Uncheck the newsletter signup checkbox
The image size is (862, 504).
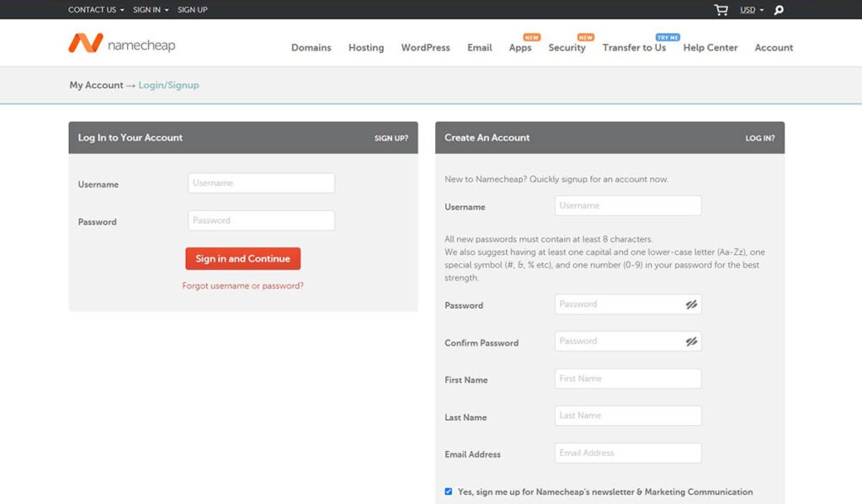pyautogui.click(x=449, y=491)
